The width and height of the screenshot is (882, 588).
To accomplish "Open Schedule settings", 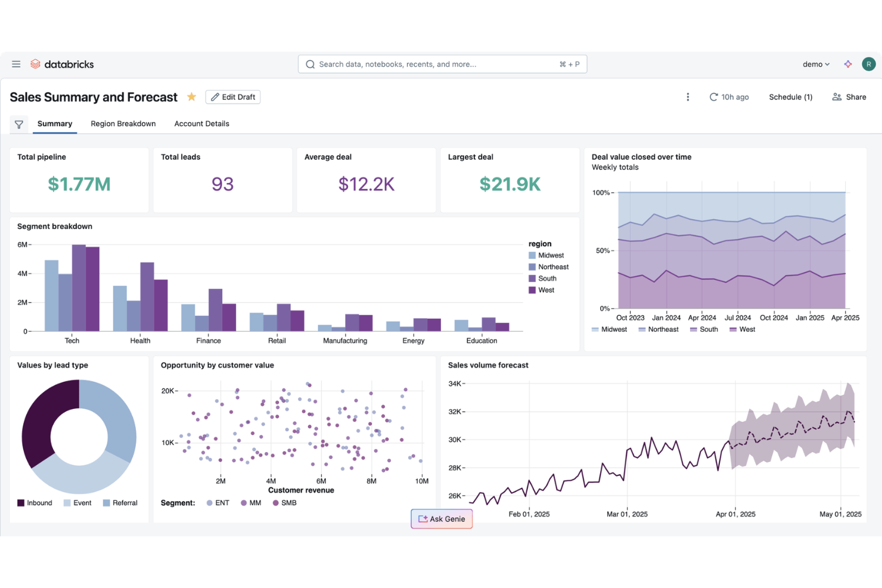I will click(790, 97).
